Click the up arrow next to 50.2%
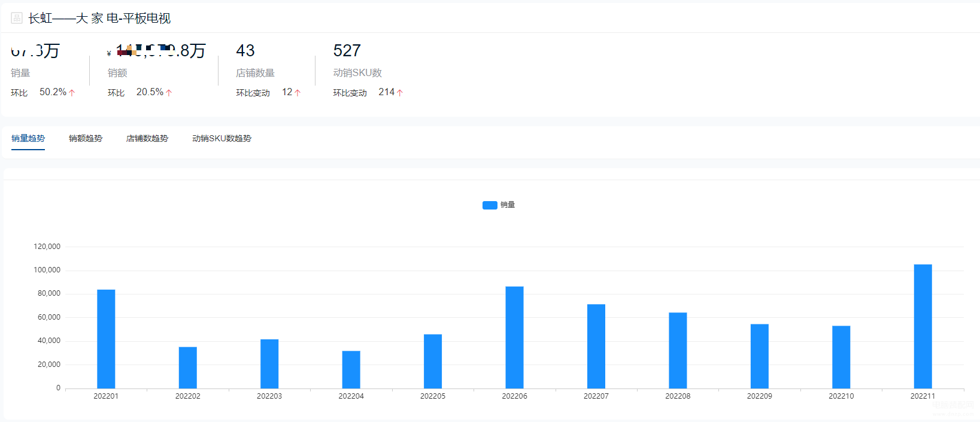Viewport: 980px width, 422px height. [72, 93]
